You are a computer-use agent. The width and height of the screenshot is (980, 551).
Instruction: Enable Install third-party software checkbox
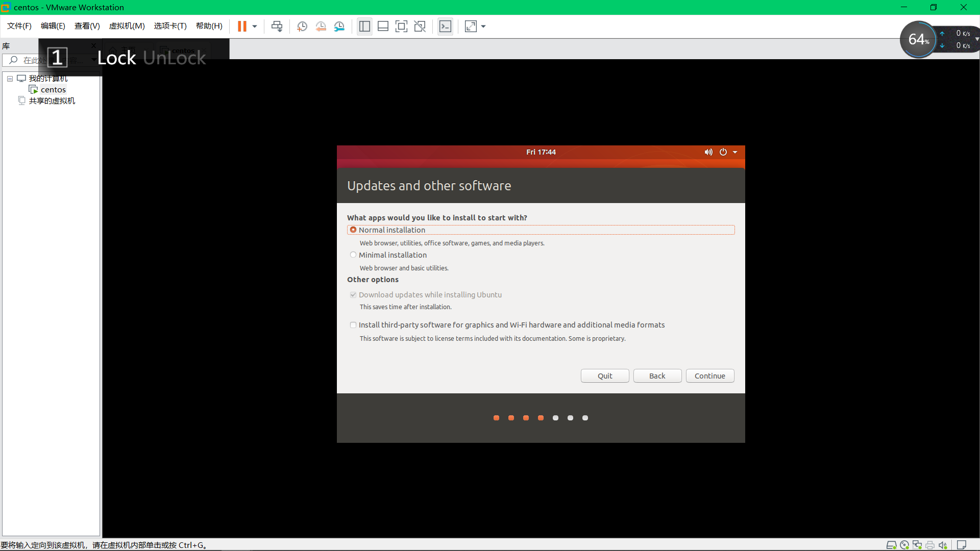(x=353, y=325)
